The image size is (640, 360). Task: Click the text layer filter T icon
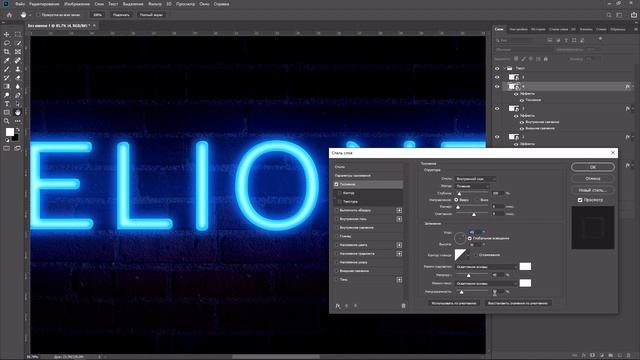[x=566, y=40]
